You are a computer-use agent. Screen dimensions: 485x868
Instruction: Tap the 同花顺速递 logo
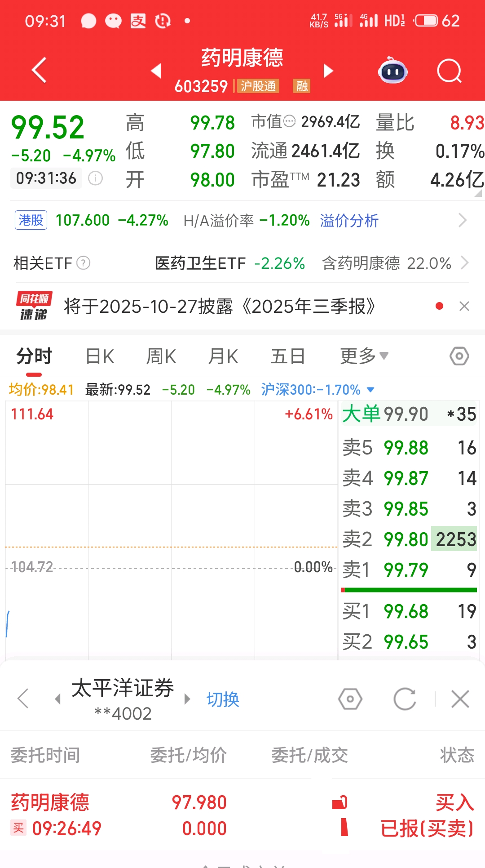point(34,306)
